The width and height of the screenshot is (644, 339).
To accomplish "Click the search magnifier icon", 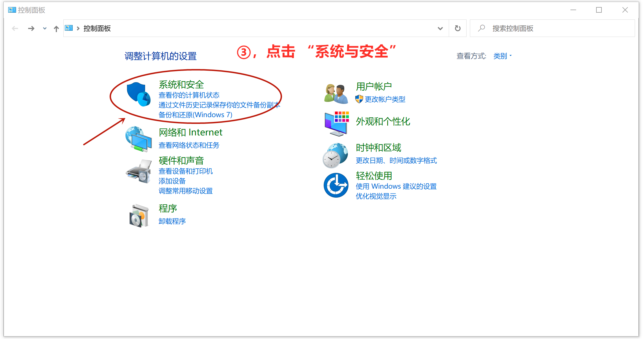I will coord(481,28).
